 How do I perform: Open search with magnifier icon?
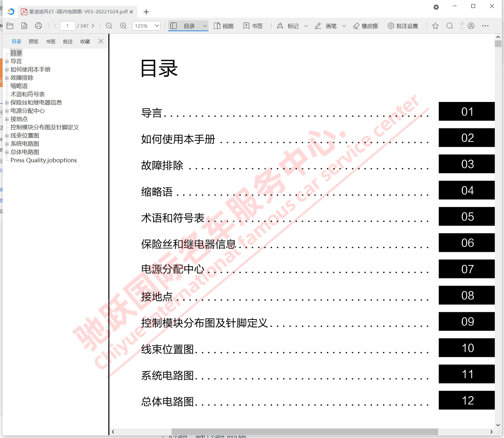pos(450,26)
